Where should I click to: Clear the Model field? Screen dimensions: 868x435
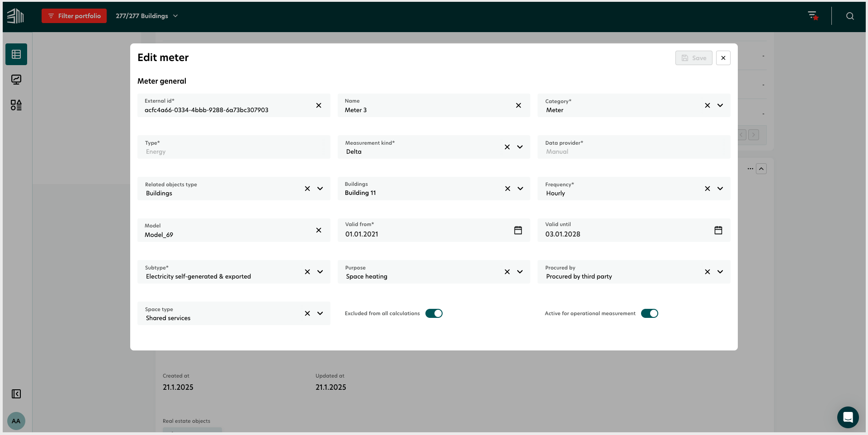(319, 230)
